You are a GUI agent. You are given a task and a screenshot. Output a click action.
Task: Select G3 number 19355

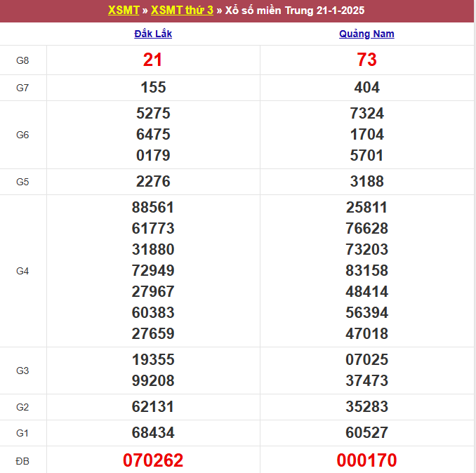153,359
